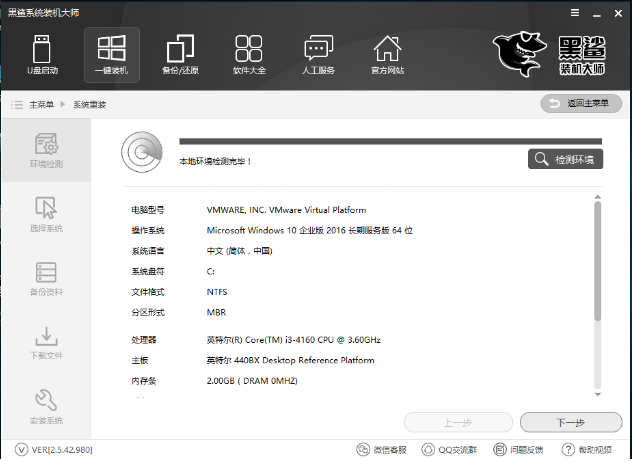
Task: Select the 一键装机 one-click install icon
Action: coord(111,55)
